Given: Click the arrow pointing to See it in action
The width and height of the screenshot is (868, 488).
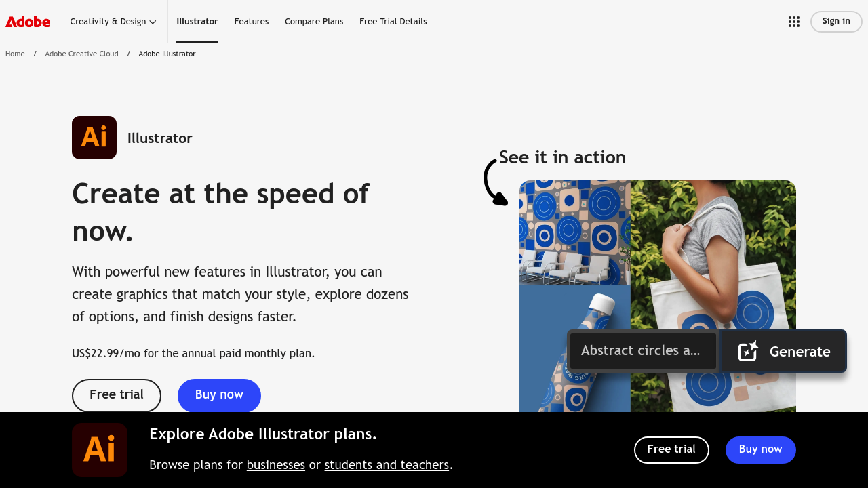Looking at the screenshot, I should pyautogui.click(x=494, y=182).
